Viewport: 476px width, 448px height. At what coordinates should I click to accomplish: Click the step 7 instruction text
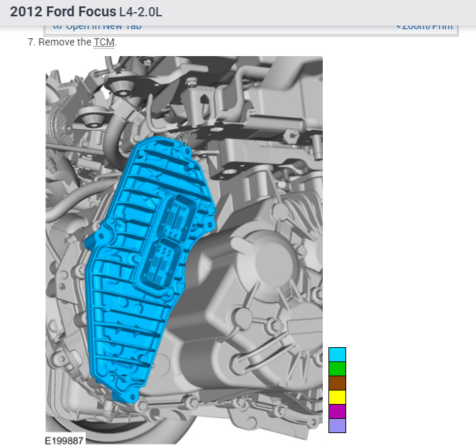[72, 42]
